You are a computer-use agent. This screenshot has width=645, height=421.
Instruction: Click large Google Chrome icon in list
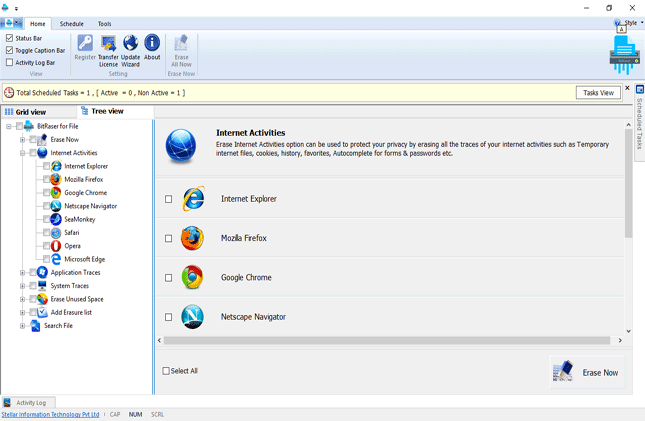pyautogui.click(x=192, y=277)
